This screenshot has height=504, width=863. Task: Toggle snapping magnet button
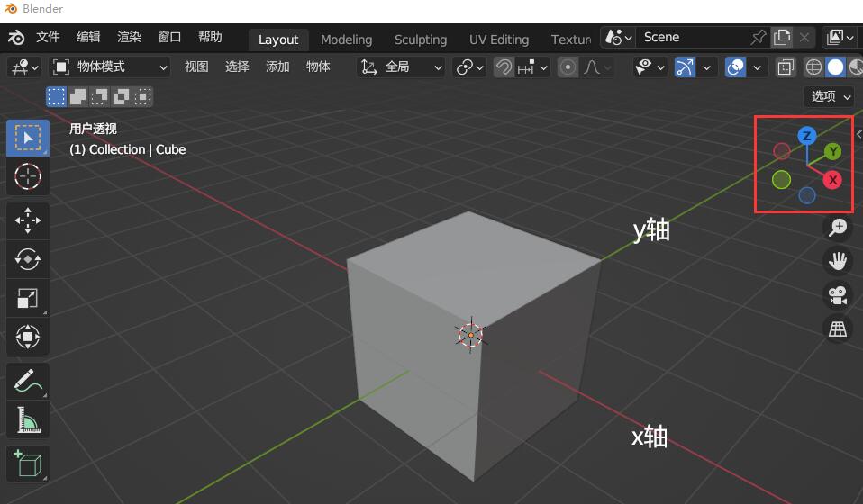[503, 67]
